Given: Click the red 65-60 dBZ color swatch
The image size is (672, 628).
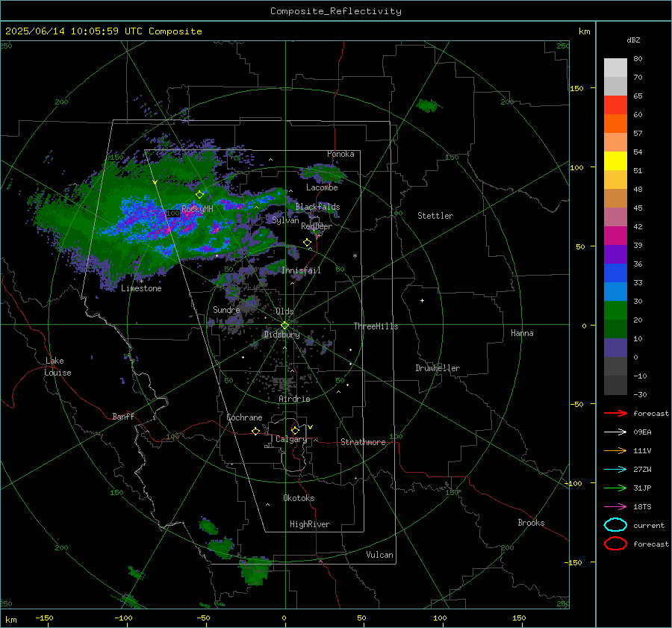Looking at the screenshot, I should [615, 105].
